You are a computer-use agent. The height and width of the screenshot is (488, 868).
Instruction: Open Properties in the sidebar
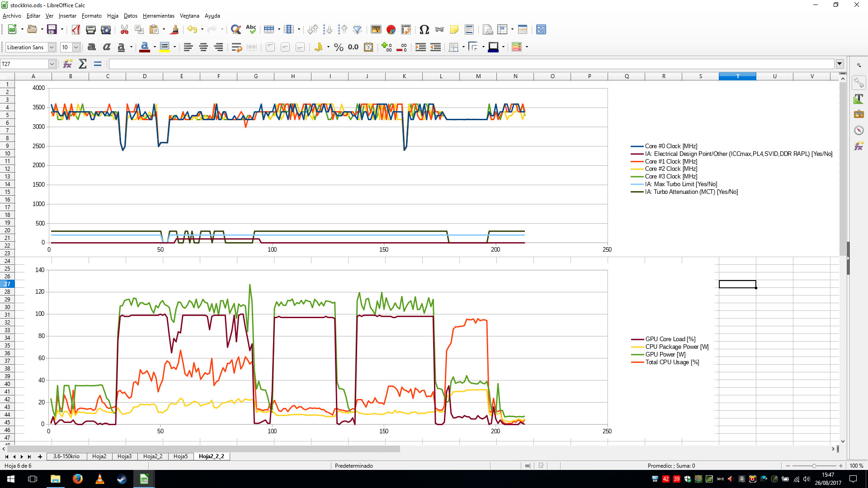click(859, 83)
